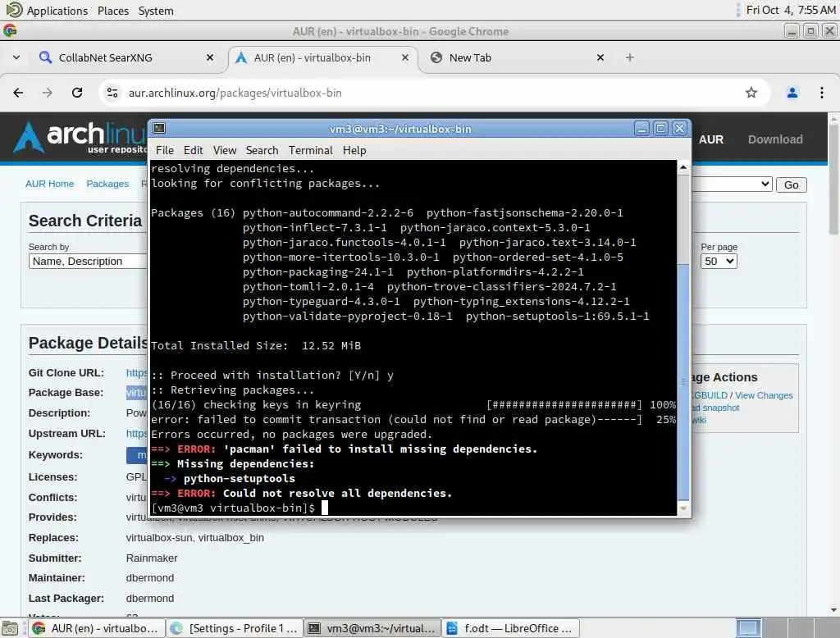Click the AUR navigation link
The width and height of the screenshot is (840, 638).
pos(711,139)
